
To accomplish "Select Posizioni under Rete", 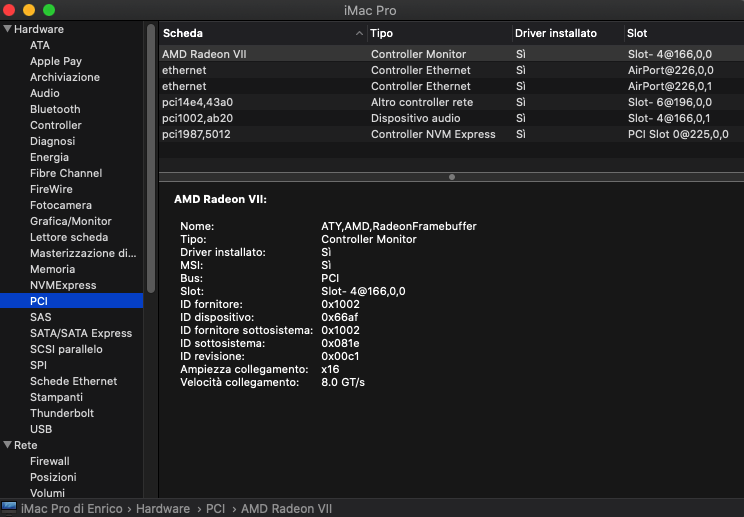I will pyautogui.click(x=53, y=477).
